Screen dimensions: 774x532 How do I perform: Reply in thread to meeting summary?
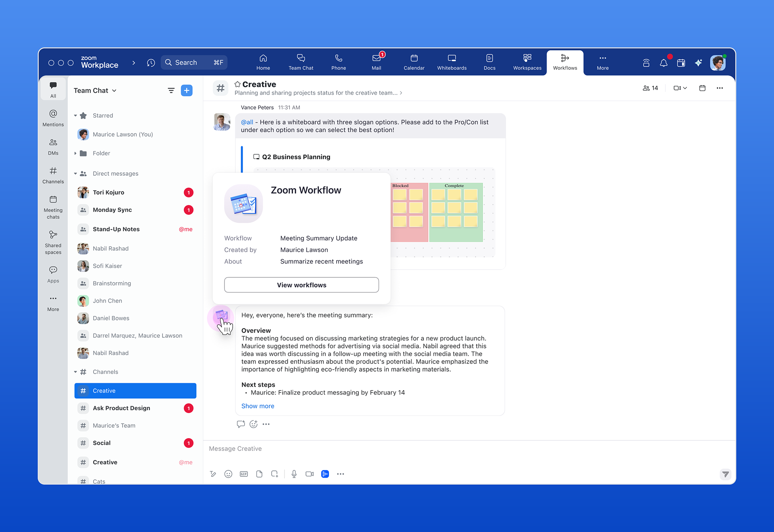pos(241,424)
